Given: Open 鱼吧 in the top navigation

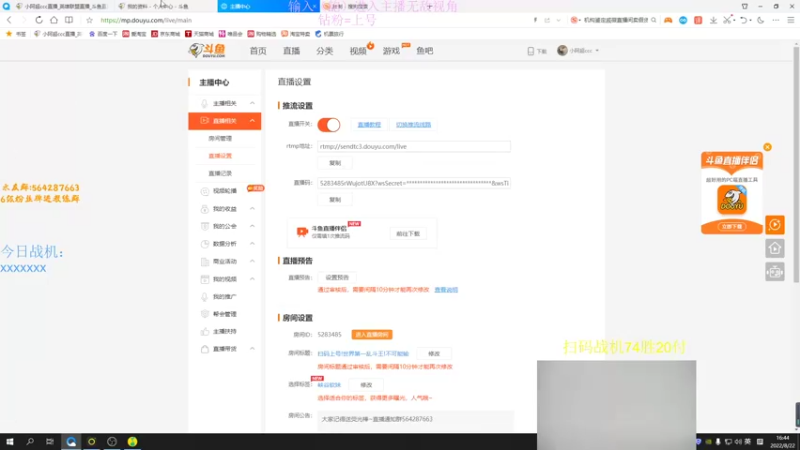Looking at the screenshot, I should (x=424, y=51).
